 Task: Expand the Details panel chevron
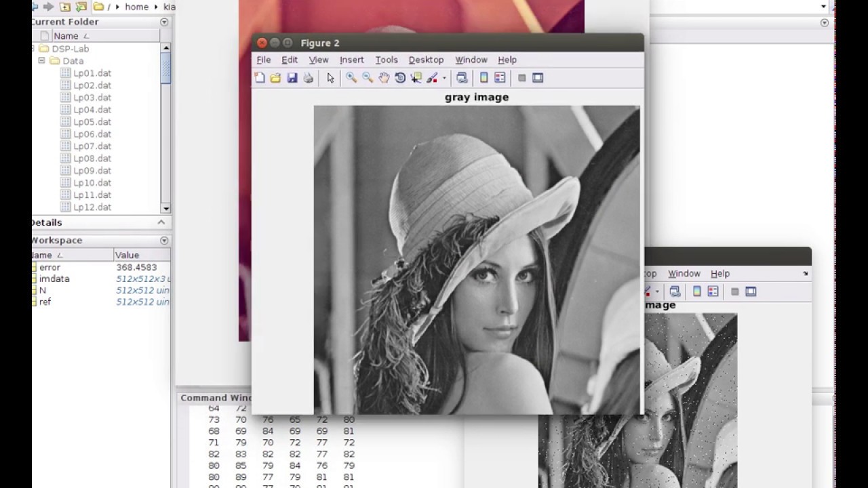point(161,222)
